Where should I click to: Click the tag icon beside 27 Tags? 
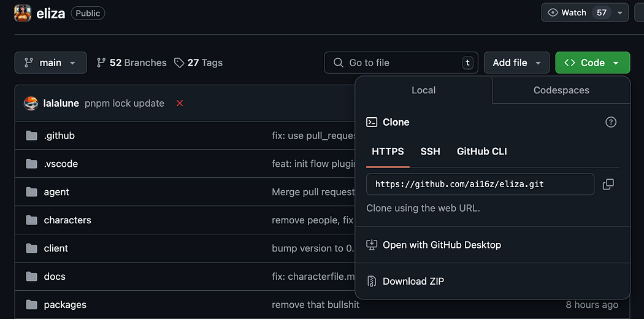tap(179, 63)
